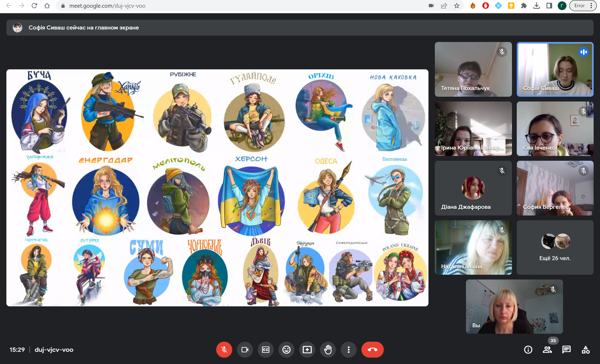The width and height of the screenshot is (600, 364).
Task: Open the extensions puzzle menu
Action: [524, 6]
